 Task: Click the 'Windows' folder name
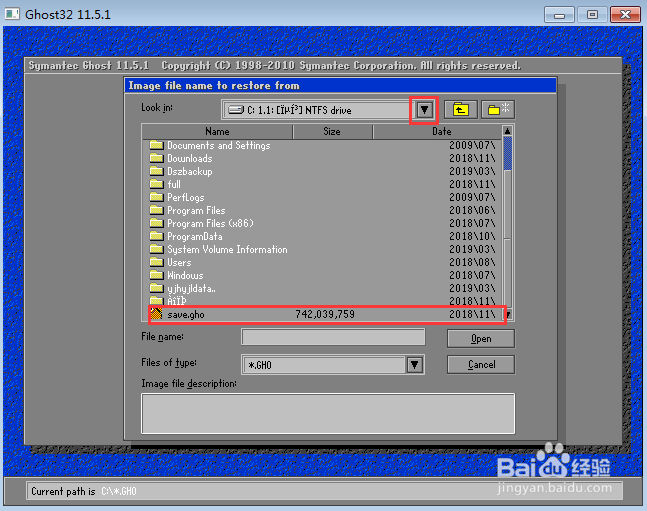(x=185, y=275)
